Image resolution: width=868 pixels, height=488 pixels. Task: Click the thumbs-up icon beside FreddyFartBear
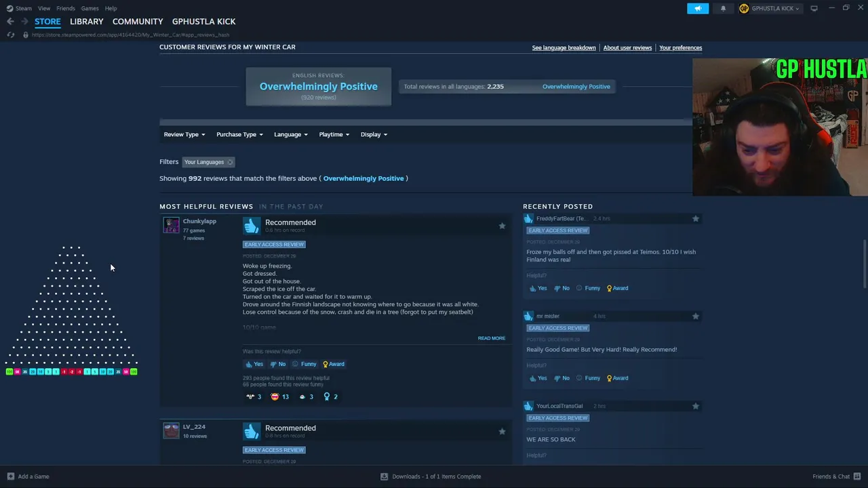coord(528,218)
